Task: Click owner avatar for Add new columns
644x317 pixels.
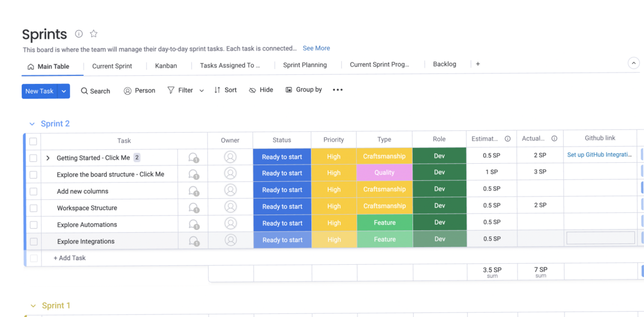Action: point(230,190)
